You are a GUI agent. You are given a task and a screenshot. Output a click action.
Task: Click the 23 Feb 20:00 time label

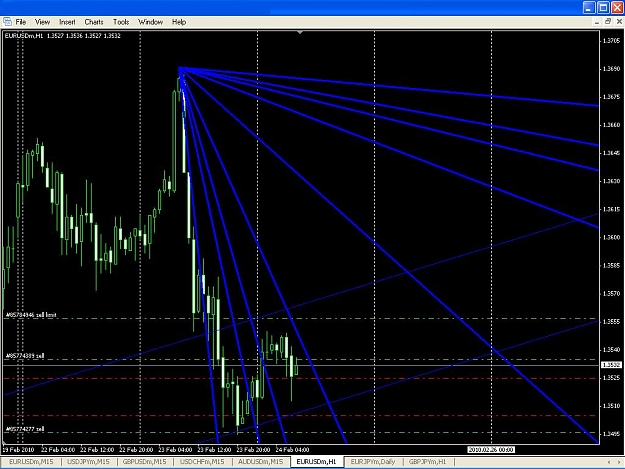(x=253, y=449)
